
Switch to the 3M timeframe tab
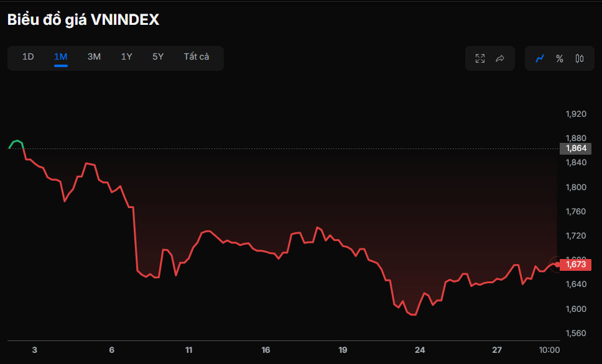pyautogui.click(x=93, y=57)
